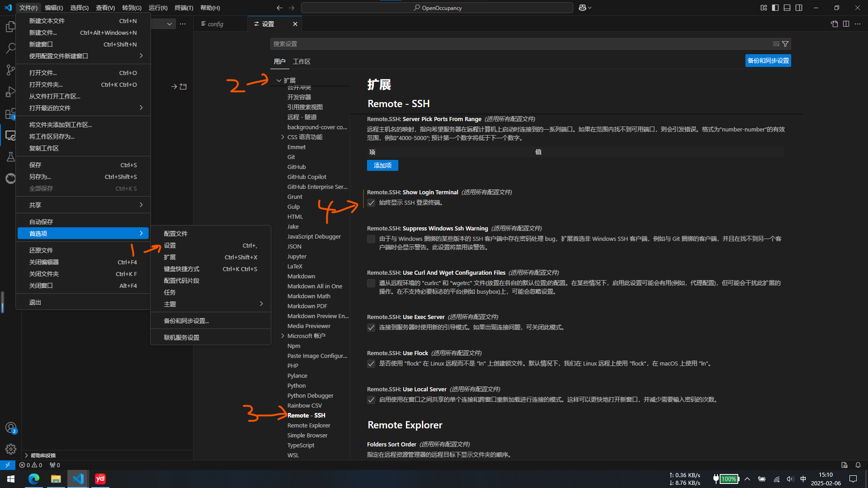Expand 共享 submenu in File menu
This screenshot has height=488, width=868.
(83, 205)
